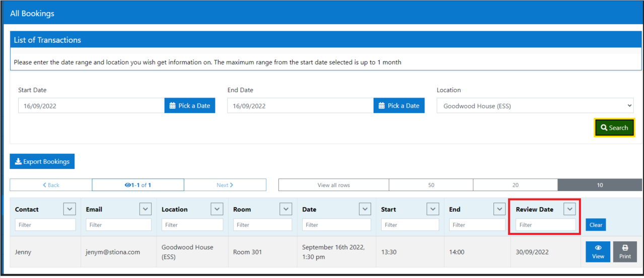The image size is (644, 278).
Task: Click the Room 301 cell
Action: [248, 252]
